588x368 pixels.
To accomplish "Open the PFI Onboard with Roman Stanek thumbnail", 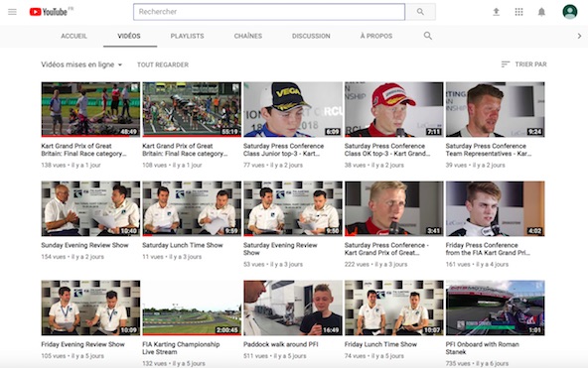I will [x=495, y=307].
